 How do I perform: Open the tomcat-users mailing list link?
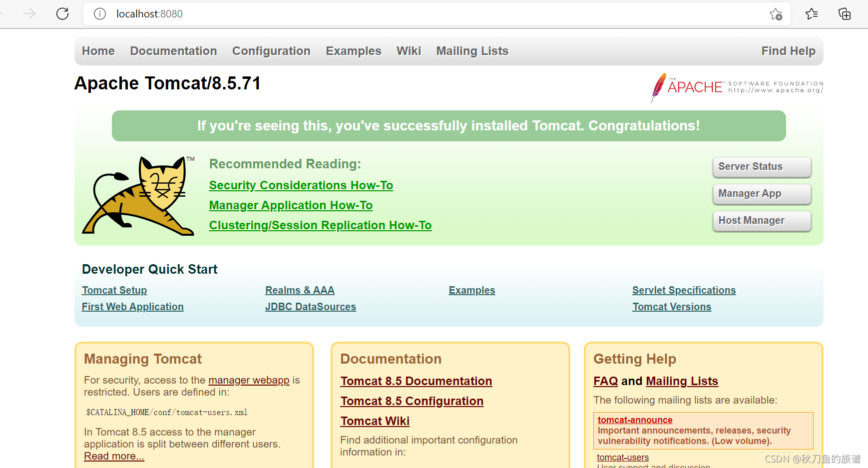623,458
